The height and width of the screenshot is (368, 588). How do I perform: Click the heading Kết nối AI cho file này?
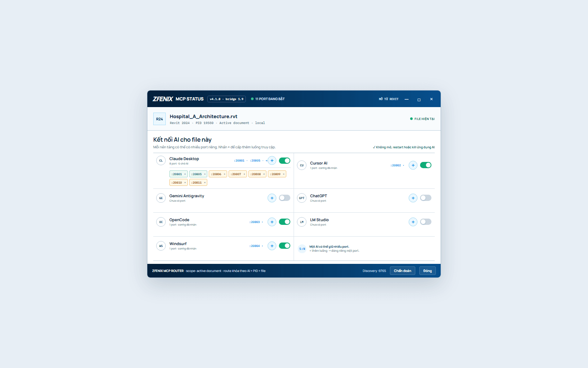pos(182,139)
